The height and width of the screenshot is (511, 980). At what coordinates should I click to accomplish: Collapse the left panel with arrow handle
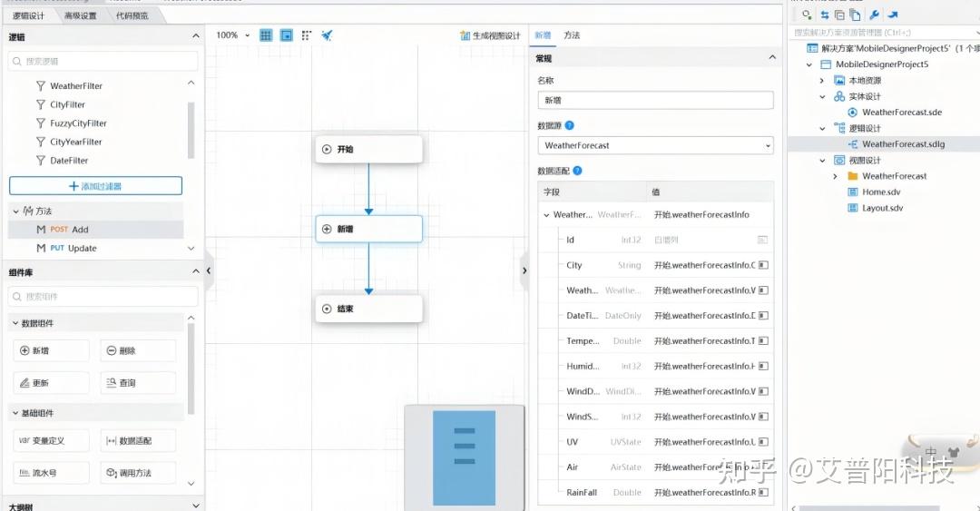[x=209, y=270]
